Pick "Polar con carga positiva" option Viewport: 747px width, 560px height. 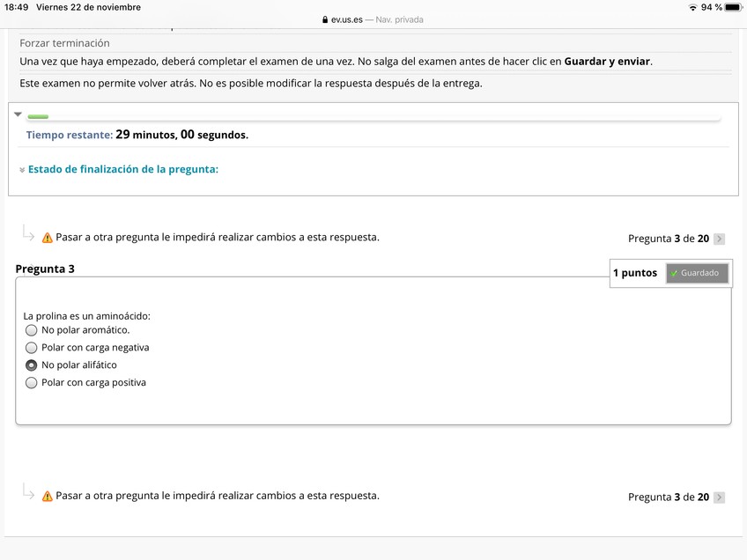tap(32, 383)
